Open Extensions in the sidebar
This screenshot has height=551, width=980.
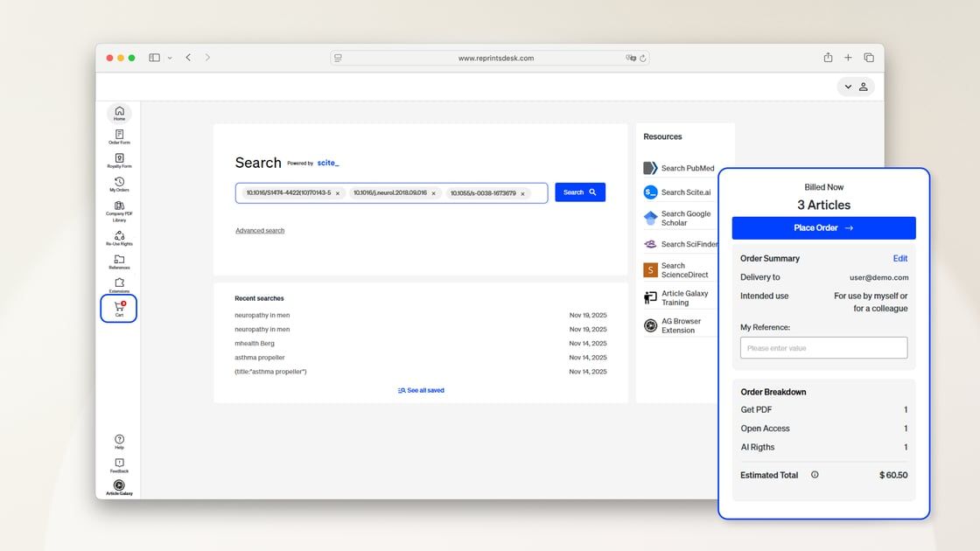point(119,285)
